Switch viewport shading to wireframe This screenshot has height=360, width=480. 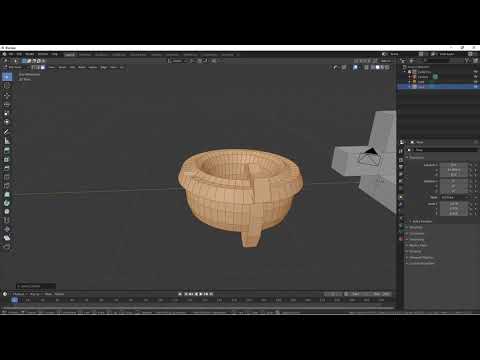pos(373,67)
